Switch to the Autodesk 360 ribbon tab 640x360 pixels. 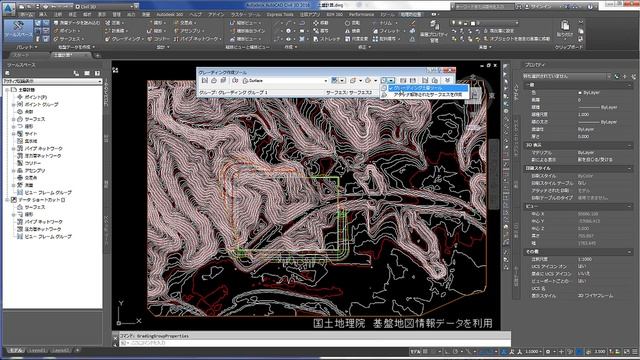[170, 14]
